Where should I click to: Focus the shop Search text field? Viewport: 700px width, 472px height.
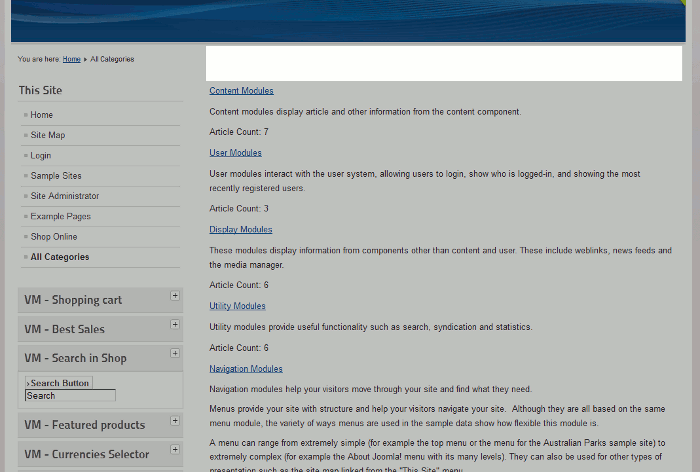pyautogui.click(x=71, y=396)
